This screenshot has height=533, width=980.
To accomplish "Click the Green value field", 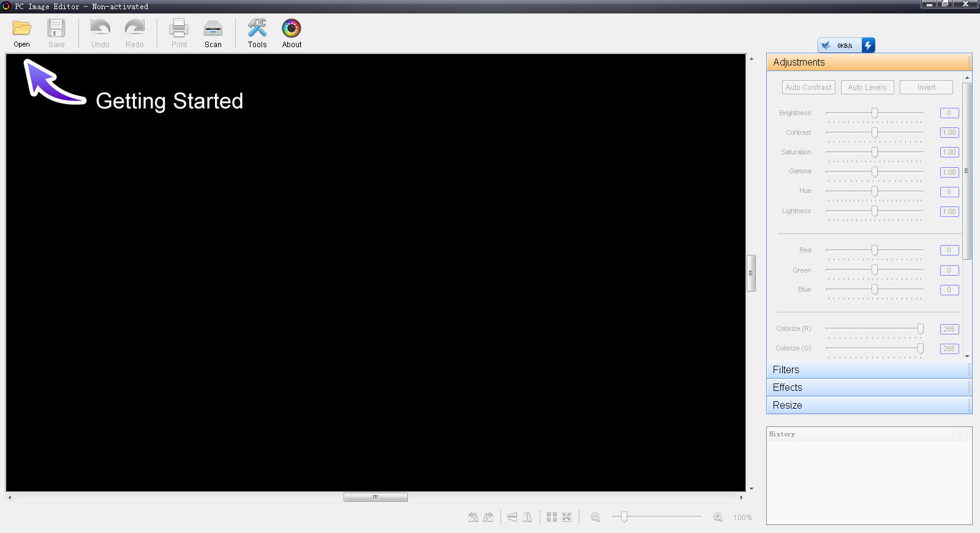I will click(949, 270).
